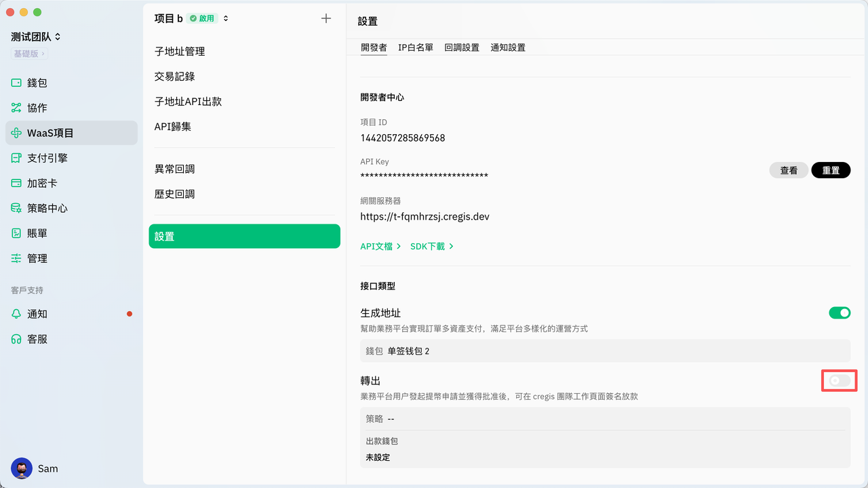This screenshot has height=488, width=868.
Task: Click plus icon to add project
Action: point(326,18)
